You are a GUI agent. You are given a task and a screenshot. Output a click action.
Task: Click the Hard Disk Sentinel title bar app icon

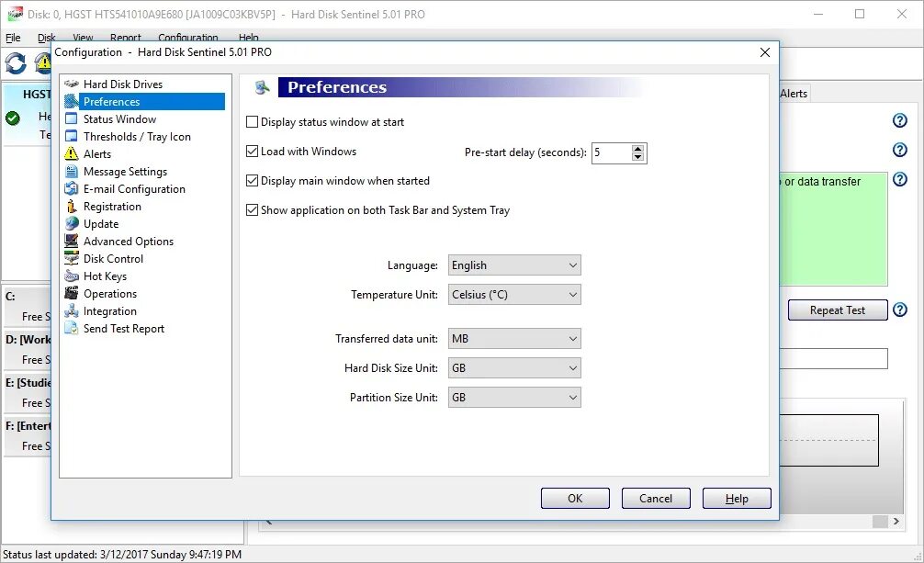[x=15, y=14]
